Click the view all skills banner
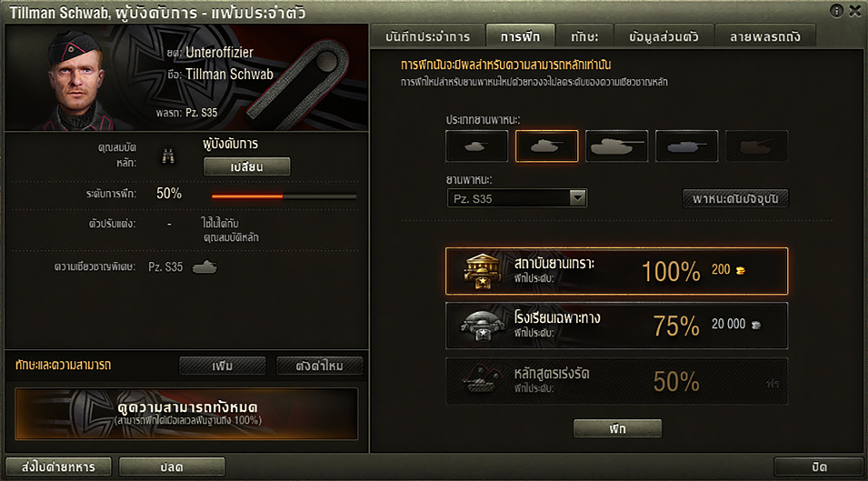This screenshot has width=868, height=481. pyautogui.click(x=186, y=414)
